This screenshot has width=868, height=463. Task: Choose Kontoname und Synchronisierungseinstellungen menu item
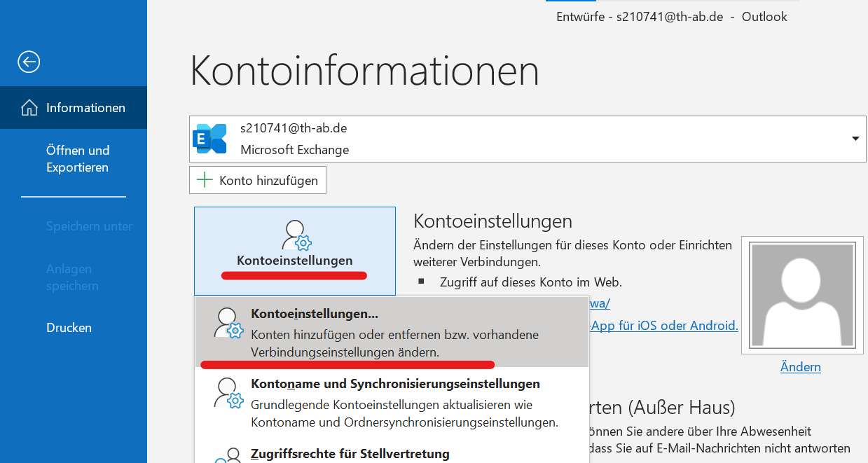coord(392,403)
